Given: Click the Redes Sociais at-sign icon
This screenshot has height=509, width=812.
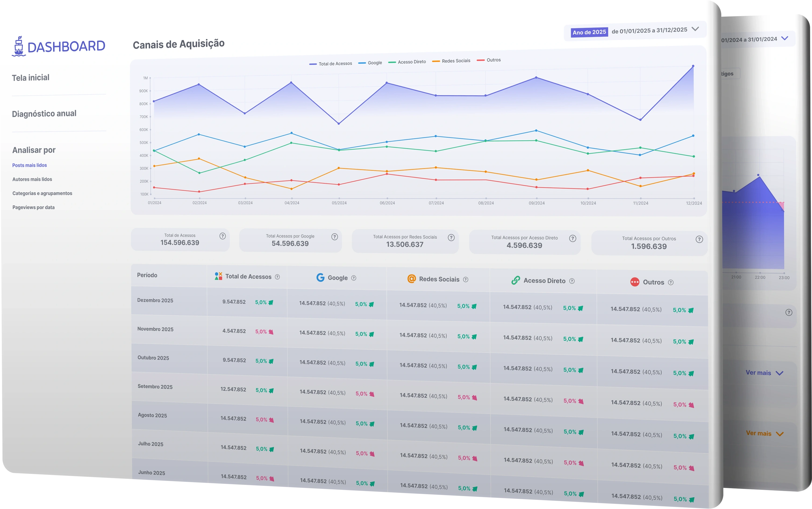Looking at the screenshot, I should pos(411,279).
